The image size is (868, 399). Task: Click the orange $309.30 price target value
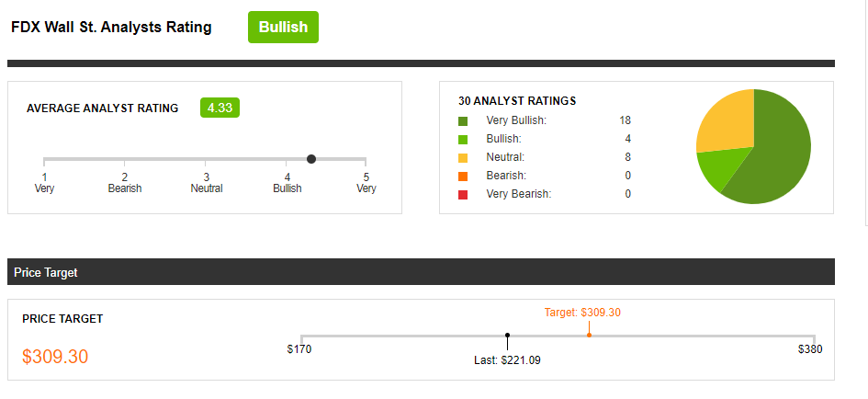(55, 357)
